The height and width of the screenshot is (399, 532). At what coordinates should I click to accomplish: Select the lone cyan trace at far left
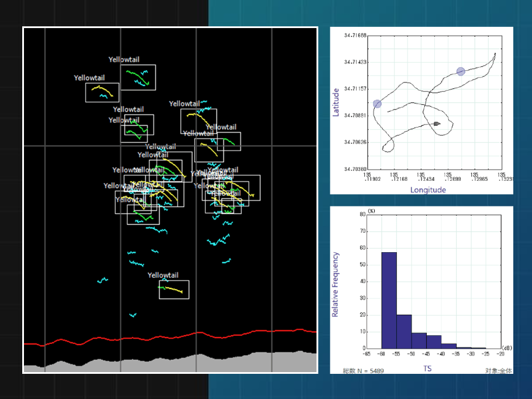[103, 280]
